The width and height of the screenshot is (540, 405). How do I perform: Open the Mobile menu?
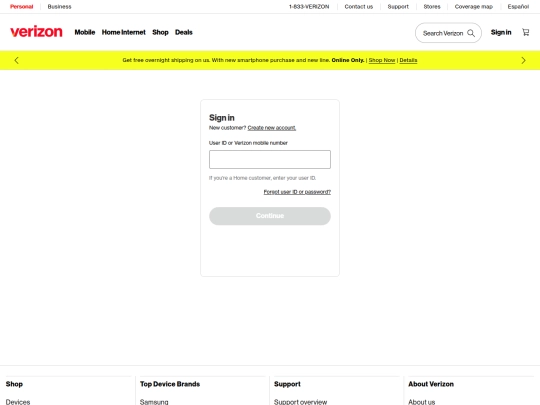(x=85, y=32)
